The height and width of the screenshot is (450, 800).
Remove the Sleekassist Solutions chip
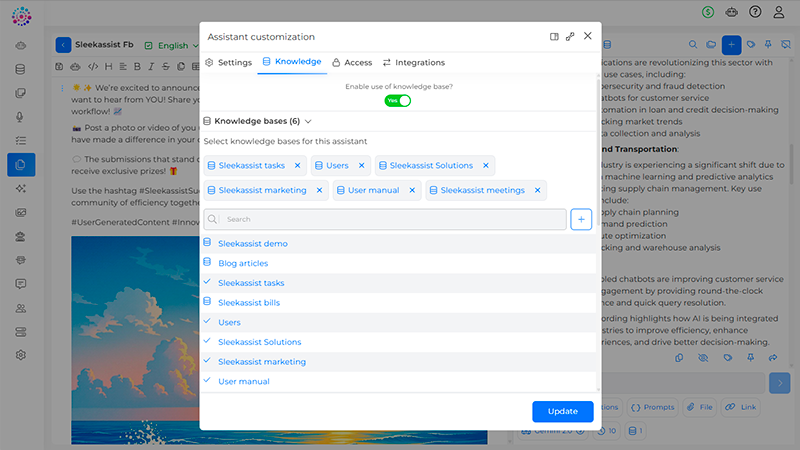[486, 165]
